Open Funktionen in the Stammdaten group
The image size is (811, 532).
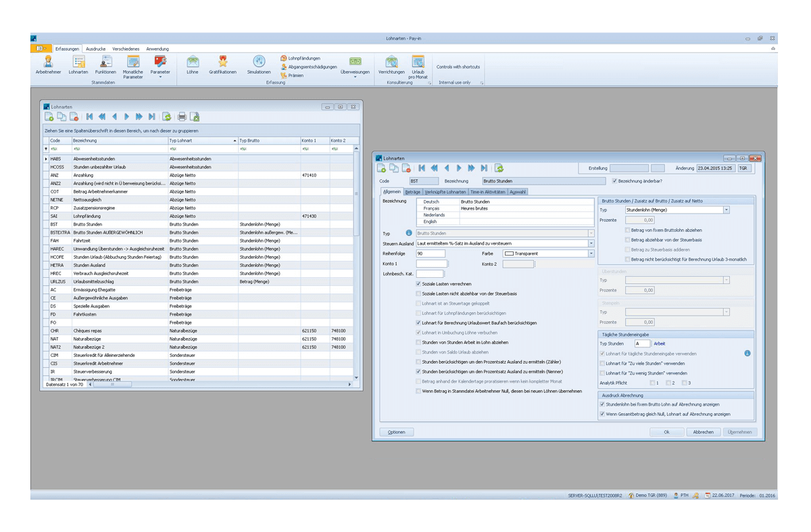pos(105,65)
